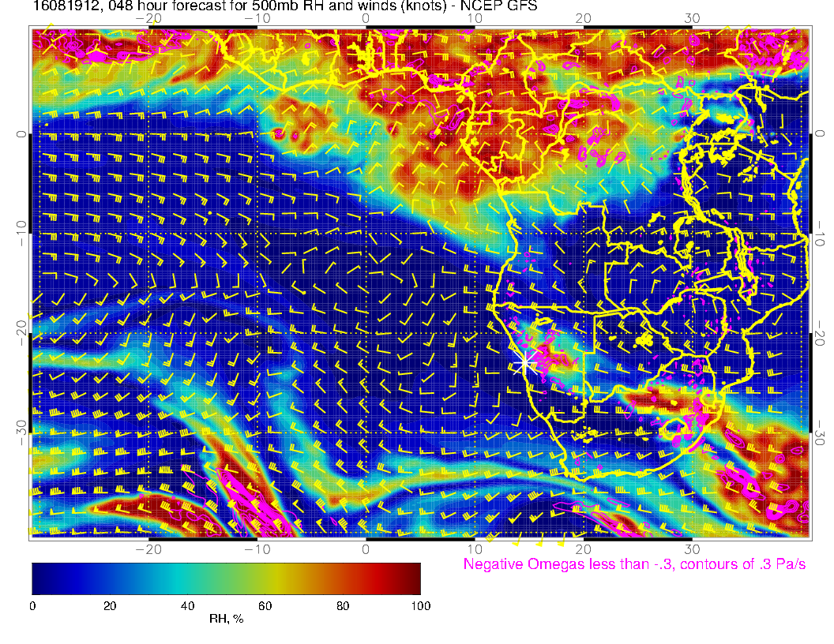Click the '20' tick label under colorbar
Viewport: 834px width, 644px height.
(110, 605)
